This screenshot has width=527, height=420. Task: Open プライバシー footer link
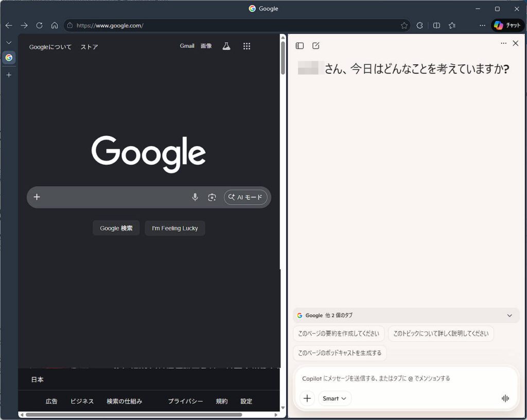coord(185,401)
